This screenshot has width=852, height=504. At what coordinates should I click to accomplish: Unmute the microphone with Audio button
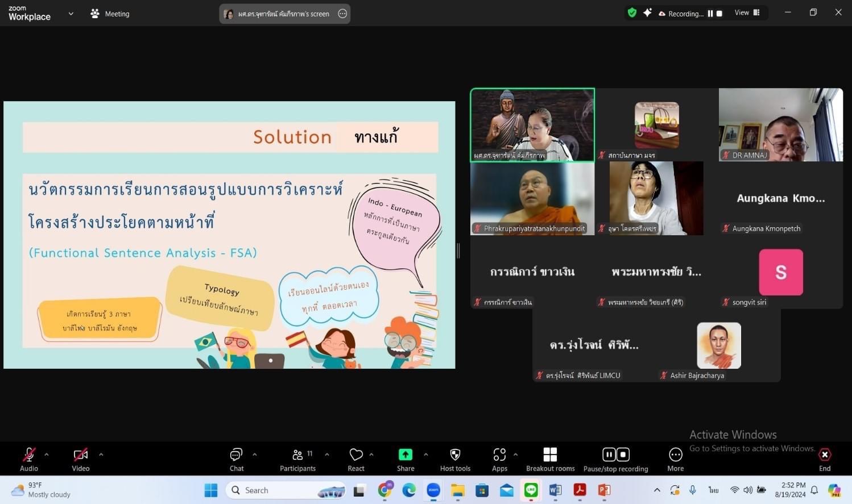[29, 460]
